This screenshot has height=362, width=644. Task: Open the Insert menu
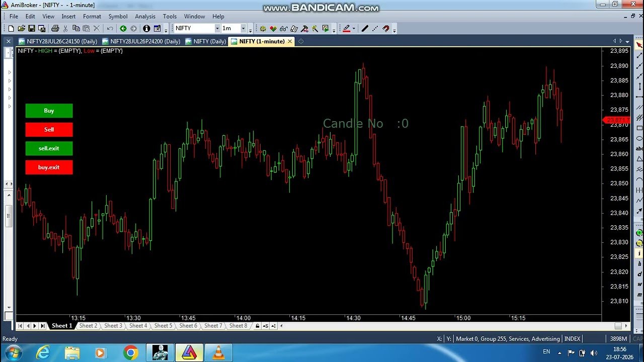pyautogui.click(x=68, y=17)
